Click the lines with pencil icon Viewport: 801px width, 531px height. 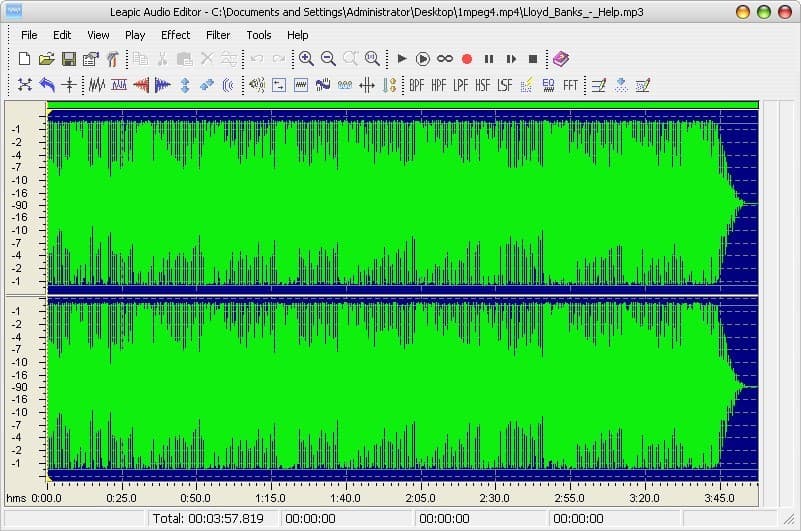click(599, 85)
